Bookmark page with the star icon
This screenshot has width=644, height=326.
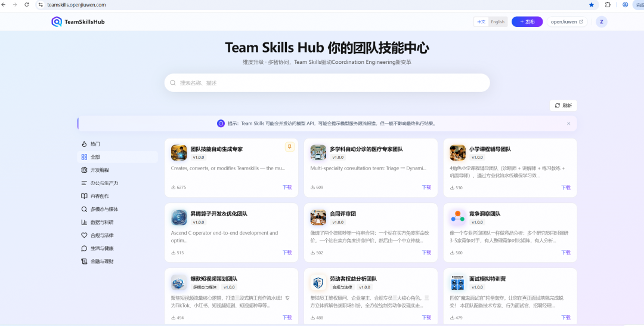pyautogui.click(x=592, y=5)
